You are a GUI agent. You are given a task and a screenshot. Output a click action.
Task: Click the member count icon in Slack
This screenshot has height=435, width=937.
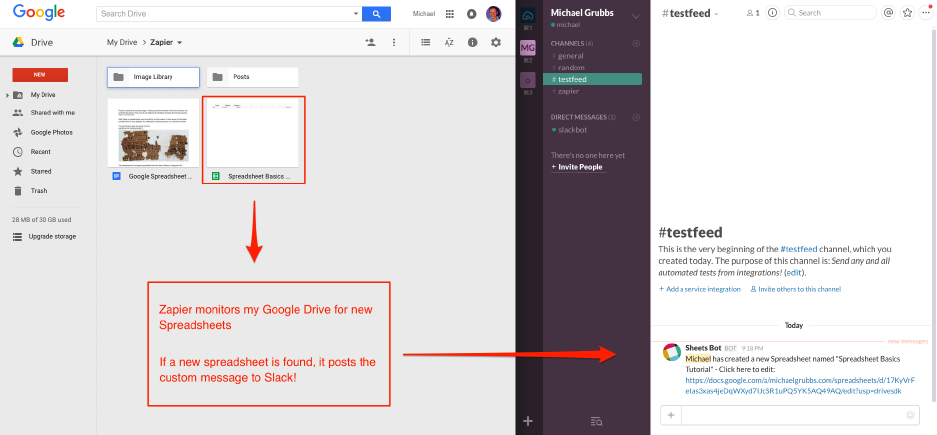pos(753,13)
